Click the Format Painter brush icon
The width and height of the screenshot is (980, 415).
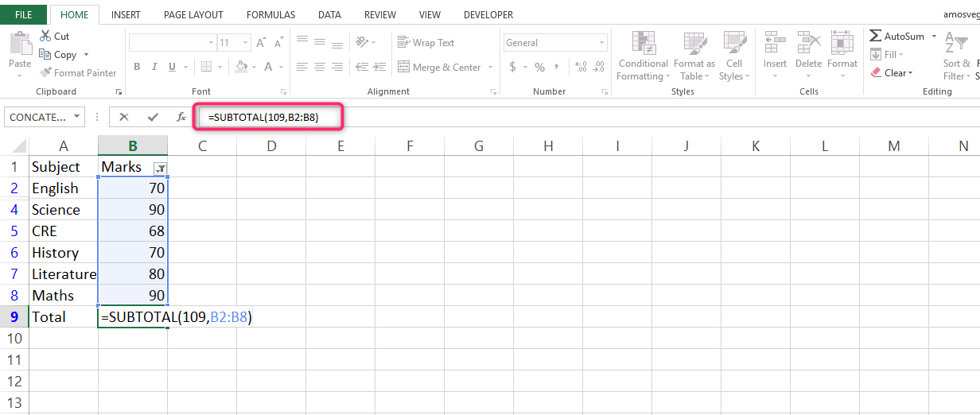[x=45, y=73]
